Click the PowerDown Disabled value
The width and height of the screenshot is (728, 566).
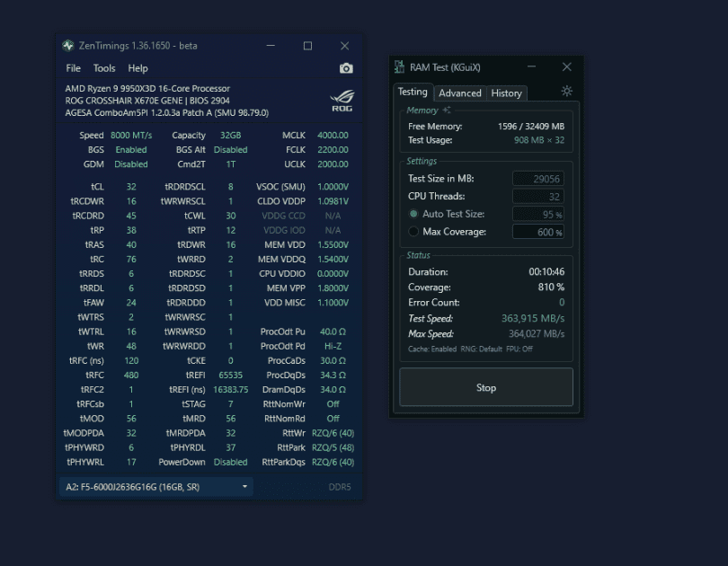tap(230, 462)
